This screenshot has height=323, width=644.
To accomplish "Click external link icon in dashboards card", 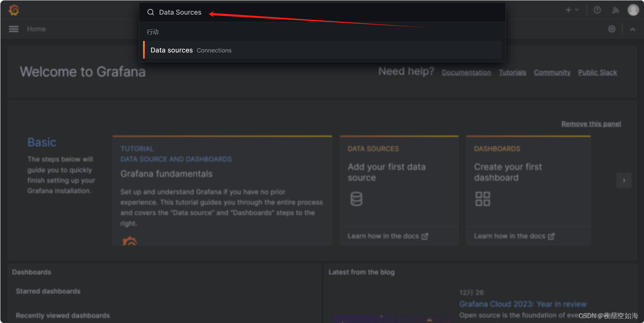I will pyautogui.click(x=551, y=237).
